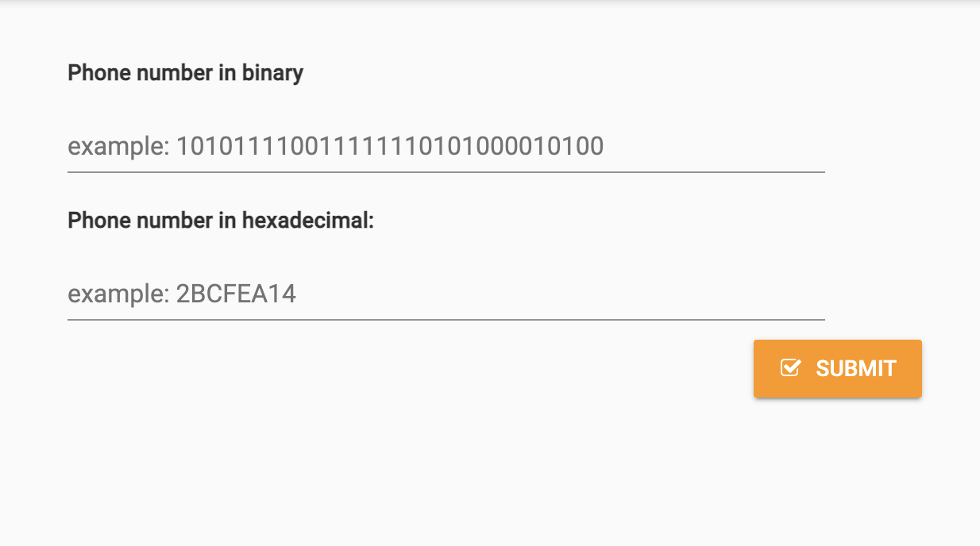Click the word "hexadecimal" in the second label
Viewport: 980px width, 546px height.
coord(306,221)
